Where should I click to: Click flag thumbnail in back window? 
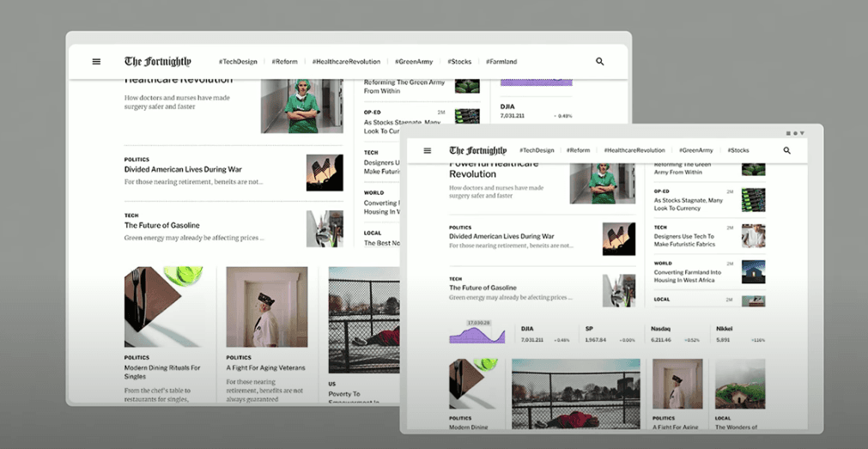point(325,173)
